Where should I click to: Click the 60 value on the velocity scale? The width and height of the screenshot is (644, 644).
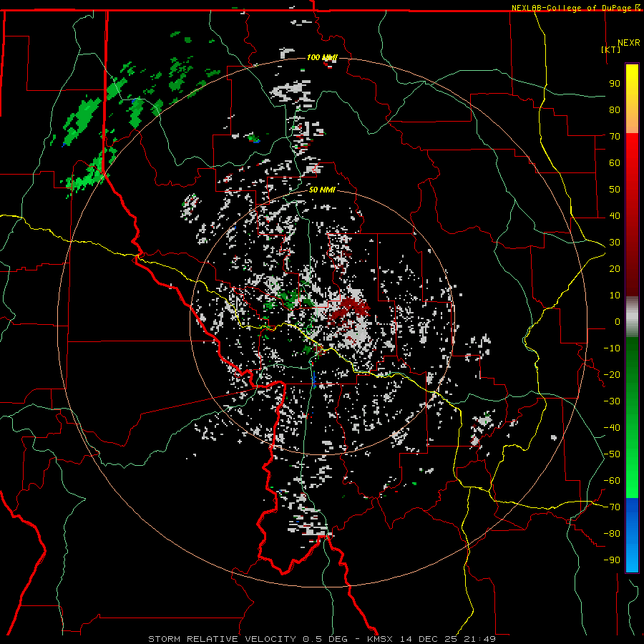(615, 162)
